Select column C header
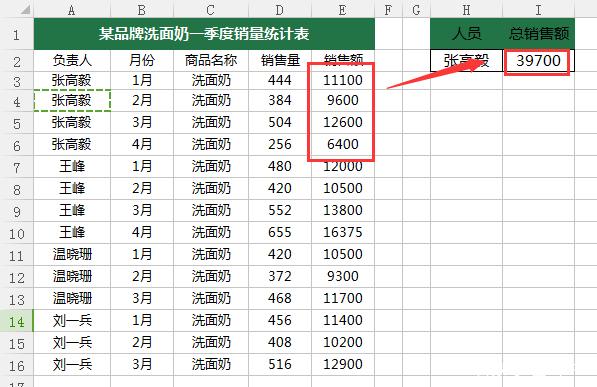The image size is (597, 387). (211, 9)
